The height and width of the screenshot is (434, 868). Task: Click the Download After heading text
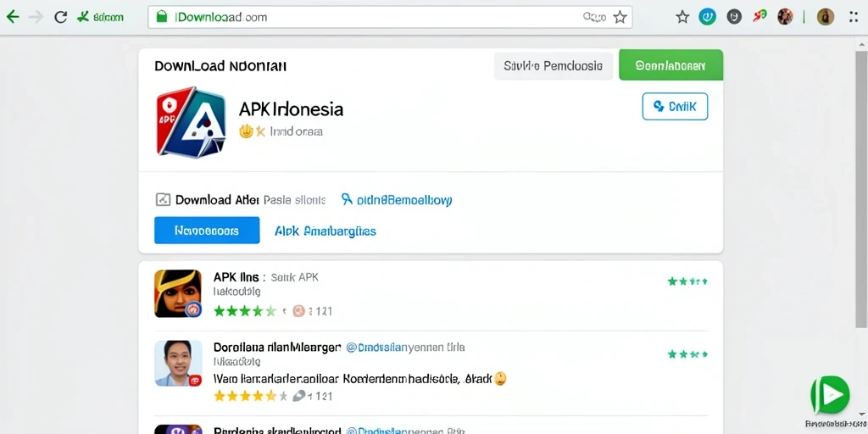tap(218, 200)
